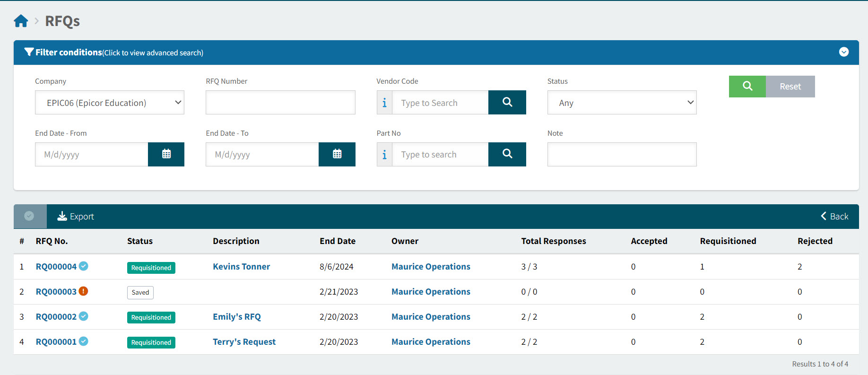Viewport: 868px width, 375px height.
Task: Open the Company dropdown
Action: click(x=110, y=103)
